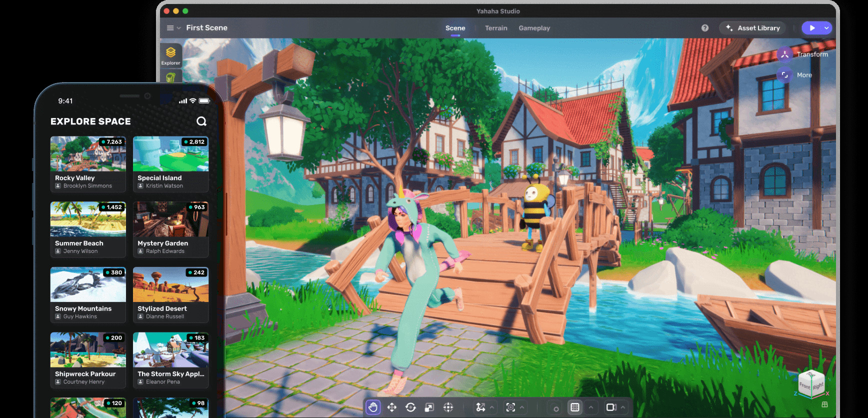This screenshot has height=418, width=868.
Task: Click the green panel icon below Explorer
Action: 170,77
